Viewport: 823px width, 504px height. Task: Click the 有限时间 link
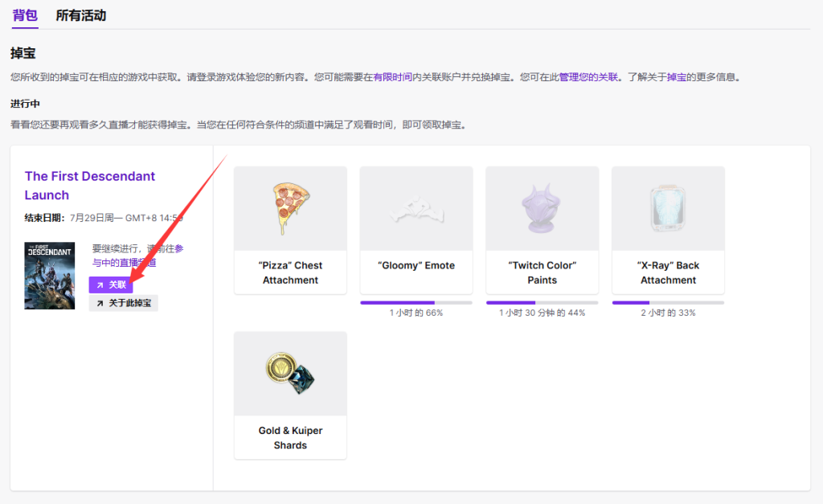tap(392, 77)
